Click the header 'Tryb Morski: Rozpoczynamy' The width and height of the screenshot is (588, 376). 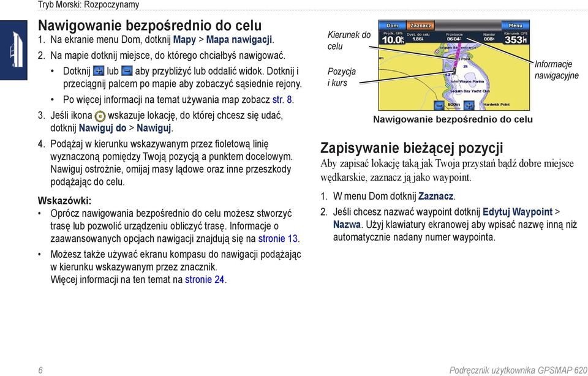[x=88, y=5]
